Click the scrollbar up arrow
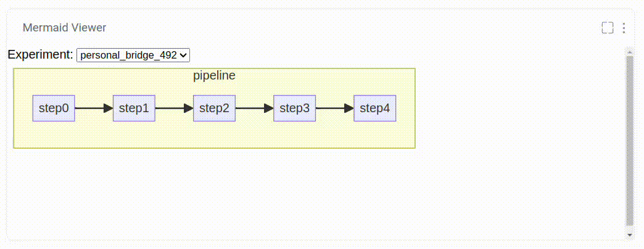This screenshot has height=249, width=644. (629, 51)
